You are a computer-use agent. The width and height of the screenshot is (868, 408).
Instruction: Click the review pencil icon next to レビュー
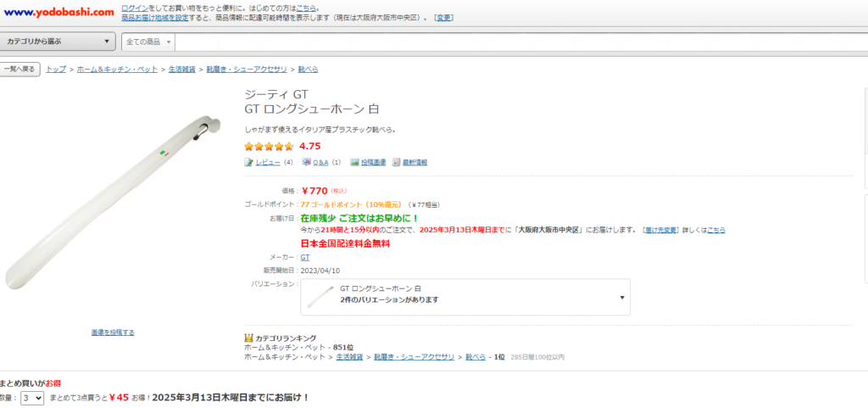pyautogui.click(x=249, y=162)
